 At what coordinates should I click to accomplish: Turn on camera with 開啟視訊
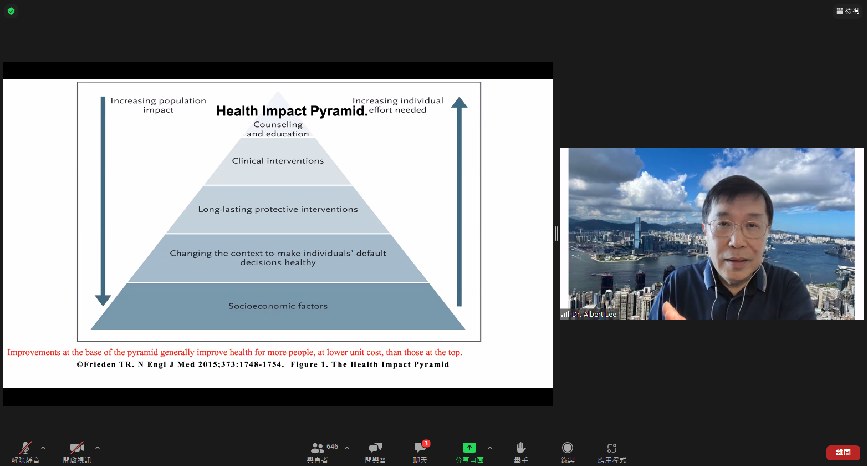click(x=77, y=448)
